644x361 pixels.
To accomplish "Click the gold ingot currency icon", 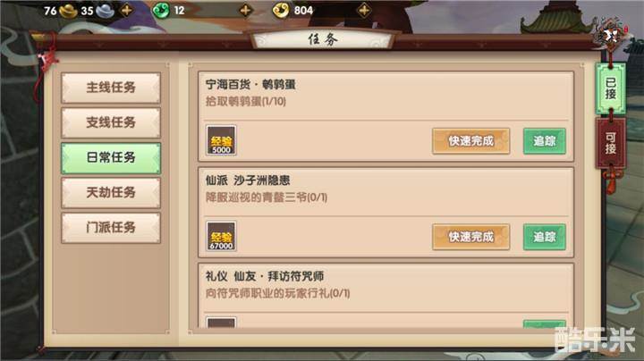I will pyautogui.click(x=68, y=11).
